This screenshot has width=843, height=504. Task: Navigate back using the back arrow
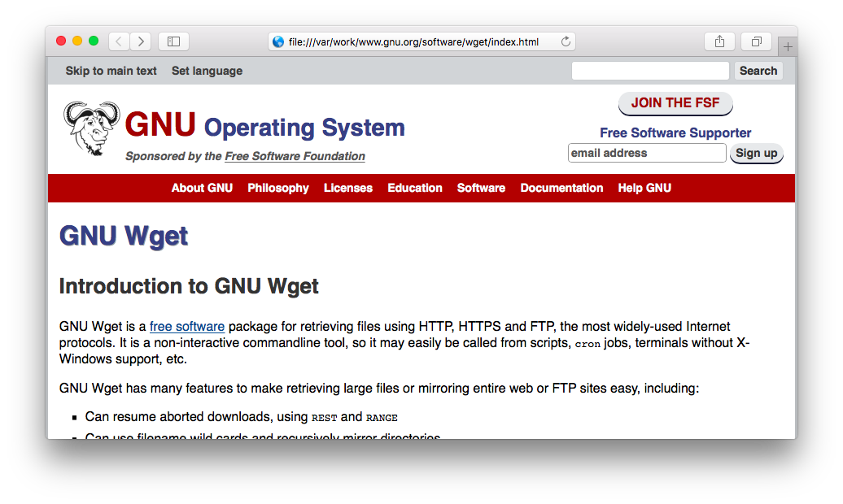tap(118, 41)
